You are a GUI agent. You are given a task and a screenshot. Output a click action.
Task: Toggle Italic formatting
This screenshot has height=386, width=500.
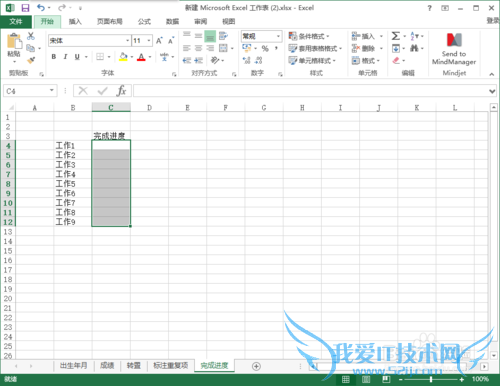[x=65, y=57]
